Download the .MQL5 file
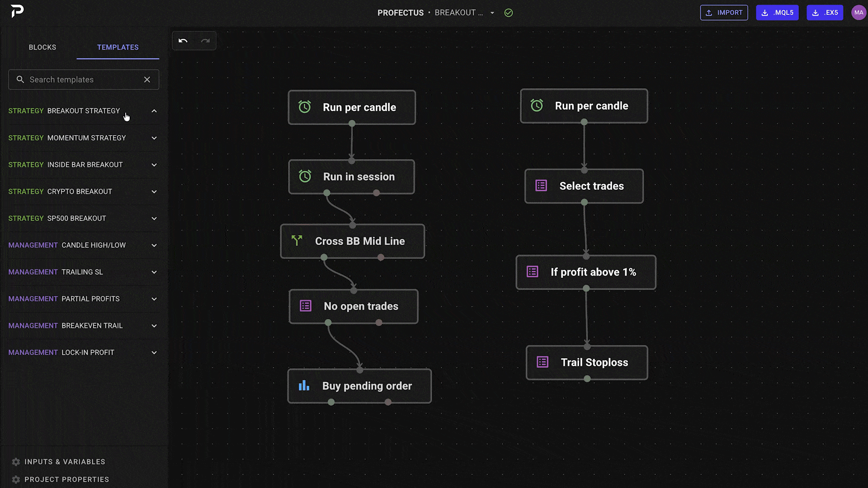868x488 pixels. click(777, 13)
